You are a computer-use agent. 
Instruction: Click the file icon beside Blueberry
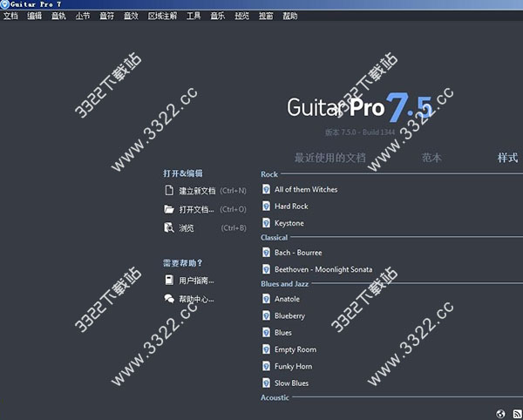[266, 315]
